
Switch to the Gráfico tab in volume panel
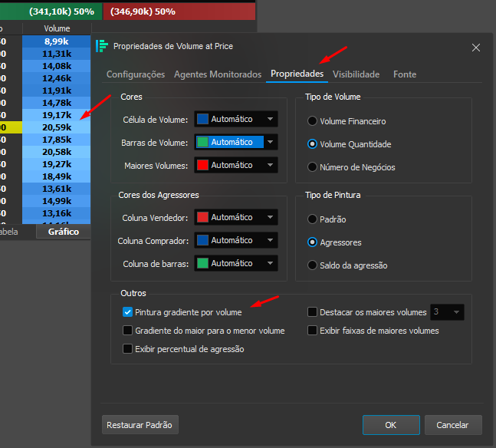[64, 232]
